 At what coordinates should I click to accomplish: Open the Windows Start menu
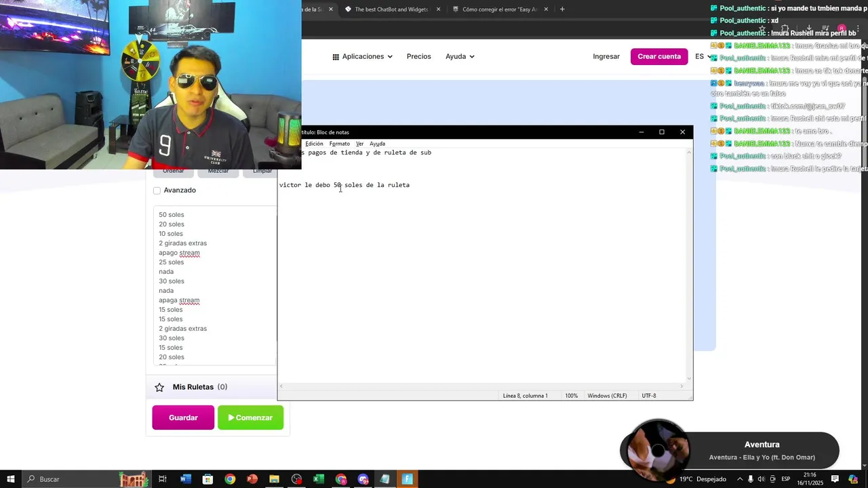coord(11,479)
